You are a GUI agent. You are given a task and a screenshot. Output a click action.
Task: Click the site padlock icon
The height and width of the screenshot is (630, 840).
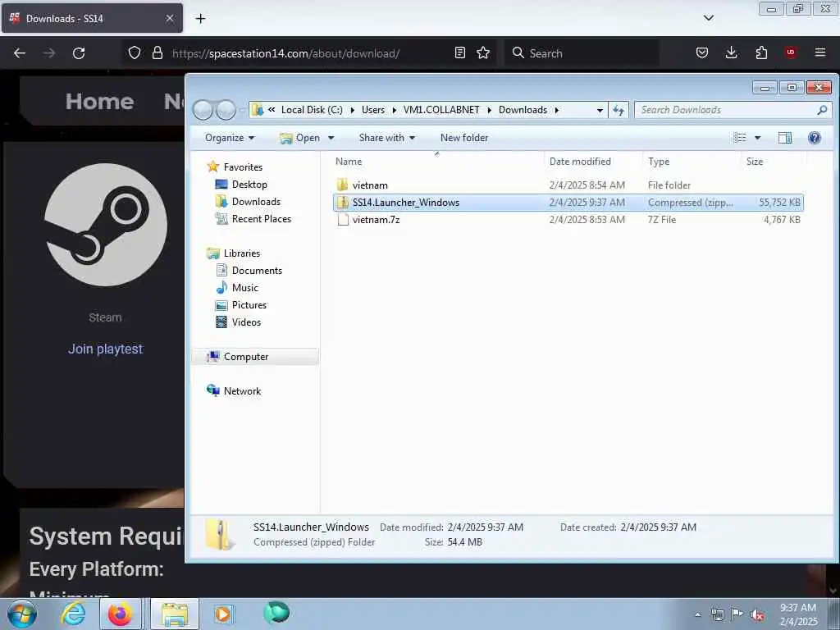[157, 52]
